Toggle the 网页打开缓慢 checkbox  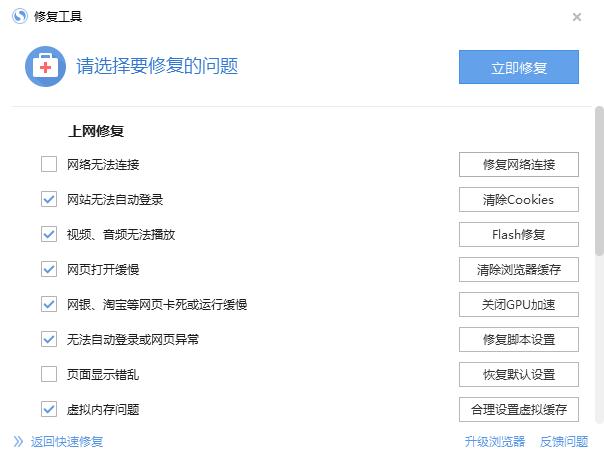pos(49,269)
